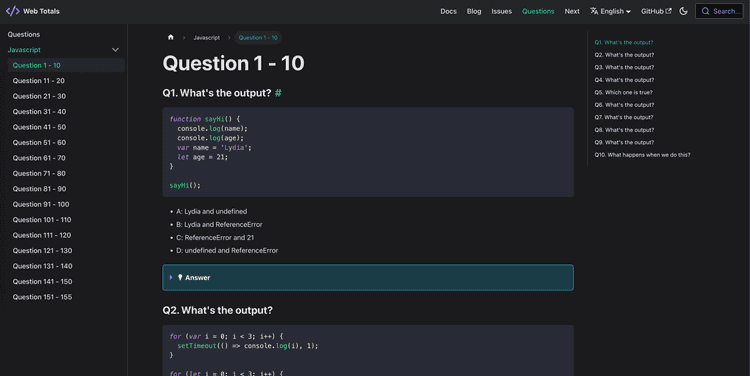
Task: Open the Issues menu item
Action: pyautogui.click(x=501, y=11)
